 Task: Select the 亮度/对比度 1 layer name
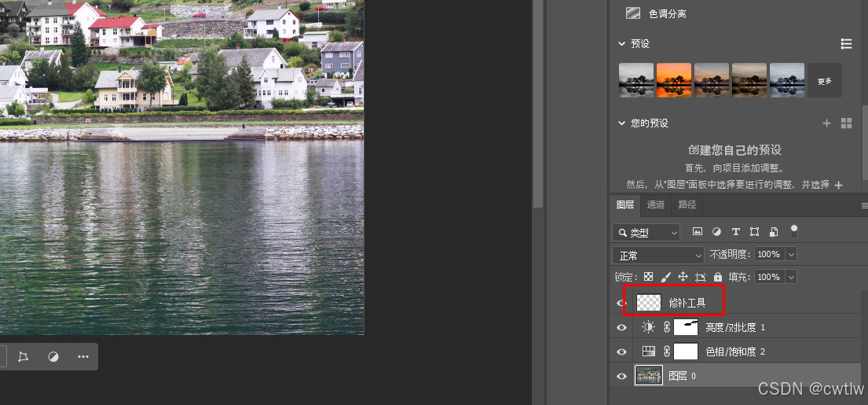(x=735, y=327)
